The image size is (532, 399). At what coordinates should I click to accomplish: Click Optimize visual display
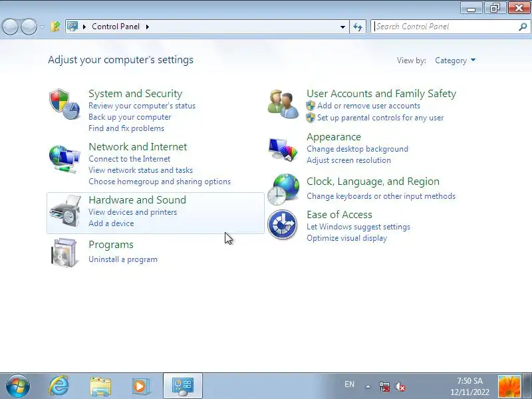pyautogui.click(x=346, y=238)
